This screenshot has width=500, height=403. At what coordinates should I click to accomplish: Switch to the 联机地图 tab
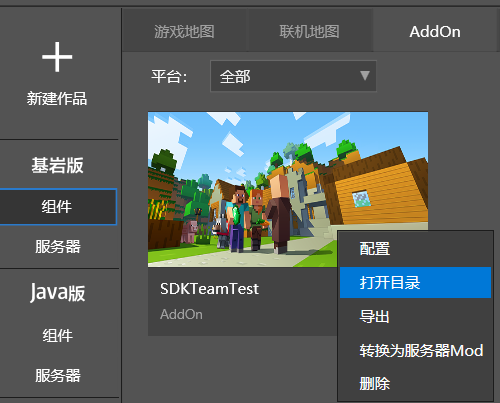pos(310,32)
